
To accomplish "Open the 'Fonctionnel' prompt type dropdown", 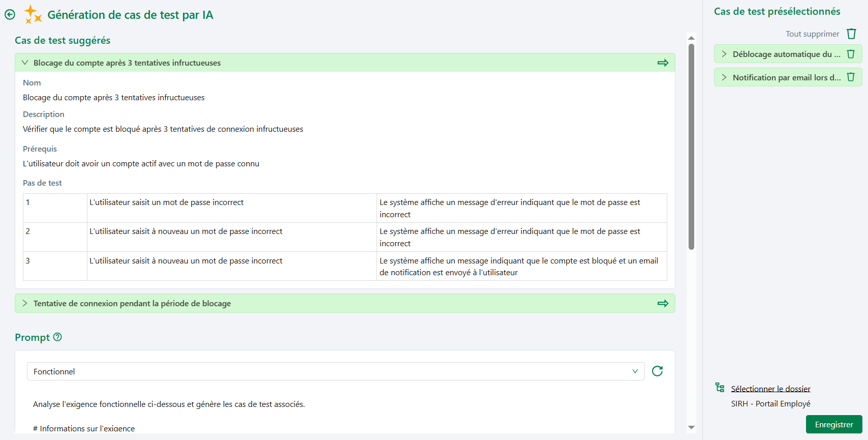I will click(x=335, y=371).
